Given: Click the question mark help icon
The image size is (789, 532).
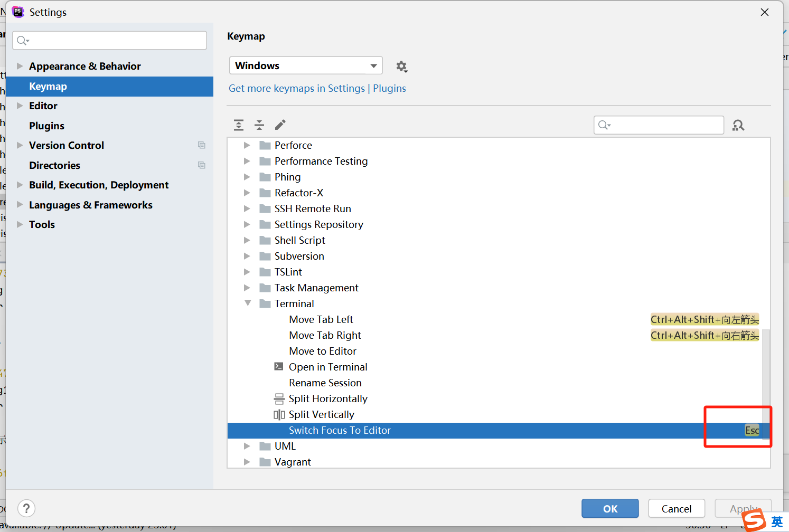Looking at the screenshot, I should [x=26, y=508].
